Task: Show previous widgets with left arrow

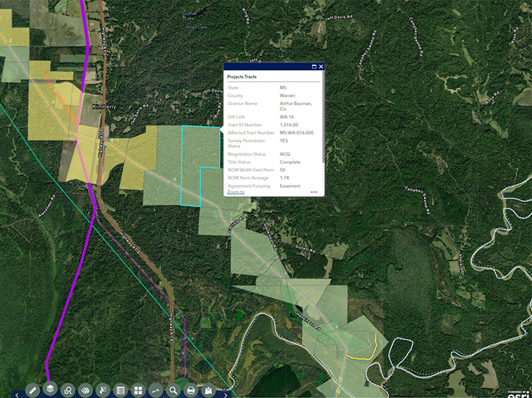Action: 17,395
